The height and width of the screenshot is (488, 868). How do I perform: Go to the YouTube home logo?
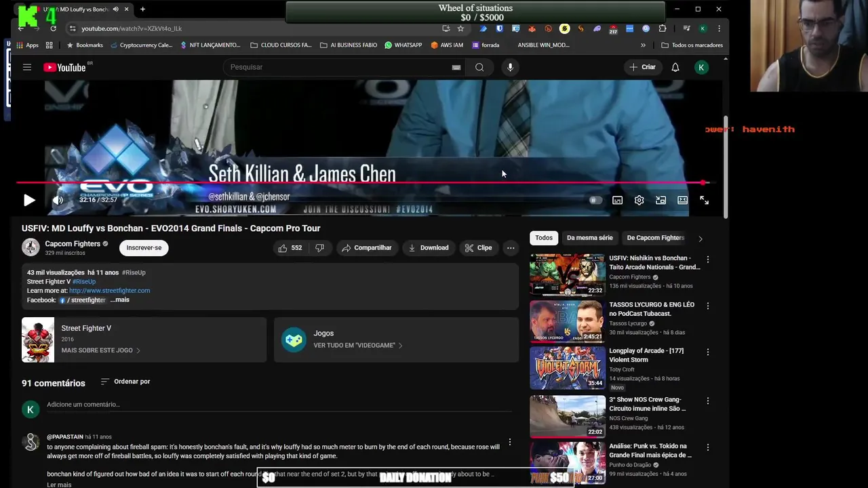point(65,67)
